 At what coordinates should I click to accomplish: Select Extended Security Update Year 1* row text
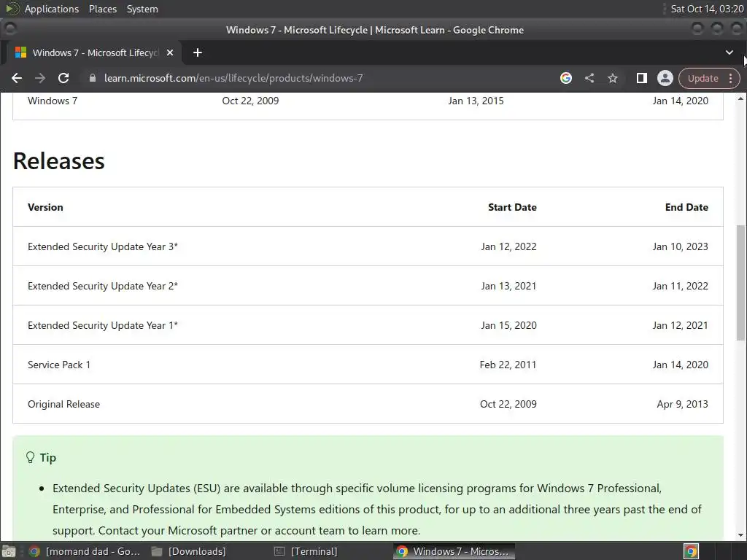tap(102, 325)
